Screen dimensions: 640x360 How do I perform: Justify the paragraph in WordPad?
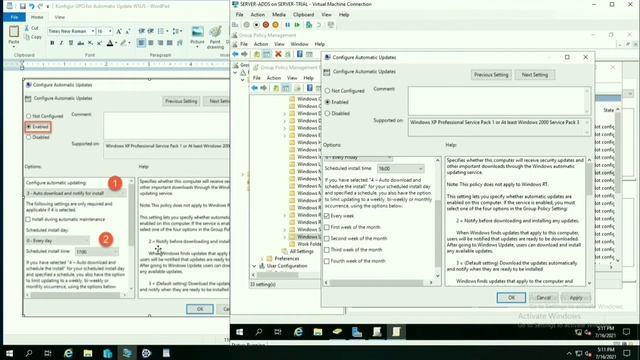coord(169,43)
